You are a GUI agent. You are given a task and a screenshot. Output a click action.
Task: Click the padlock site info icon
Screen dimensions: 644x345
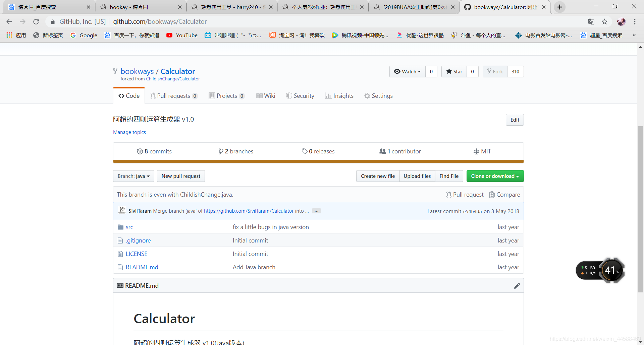coord(53,22)
